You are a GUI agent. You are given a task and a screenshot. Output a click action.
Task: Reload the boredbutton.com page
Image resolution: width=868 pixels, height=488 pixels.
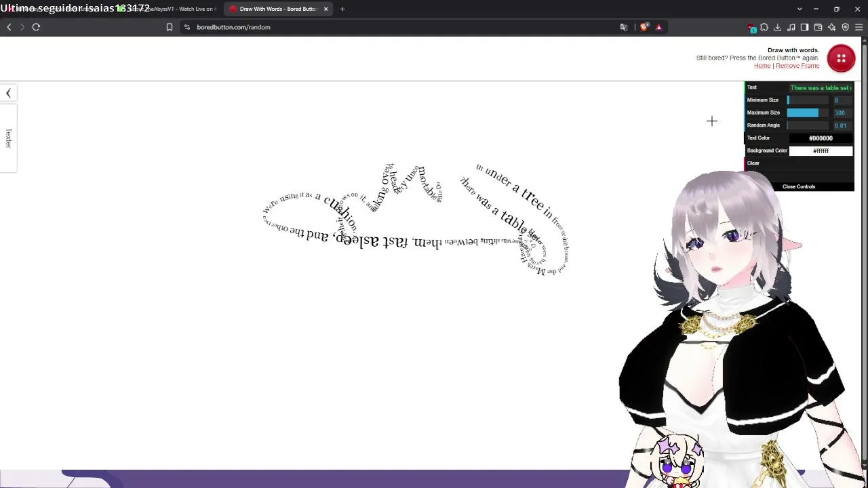pos(36,27)
